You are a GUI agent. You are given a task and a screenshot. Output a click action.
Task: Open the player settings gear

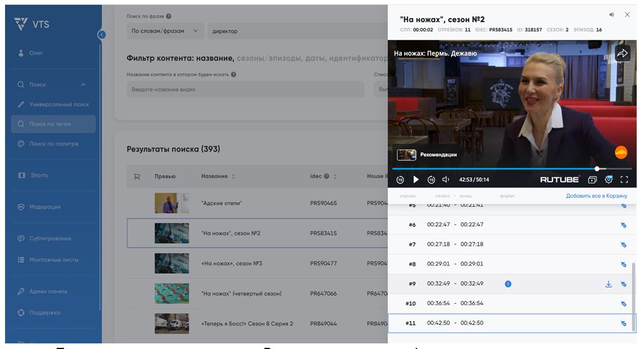(608, 180)
